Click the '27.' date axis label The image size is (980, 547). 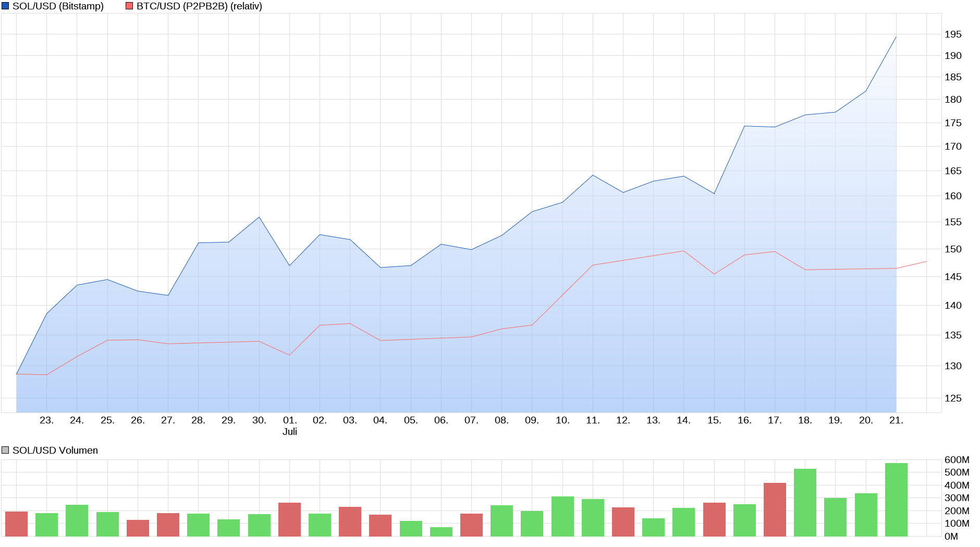(x=168, y=420)
